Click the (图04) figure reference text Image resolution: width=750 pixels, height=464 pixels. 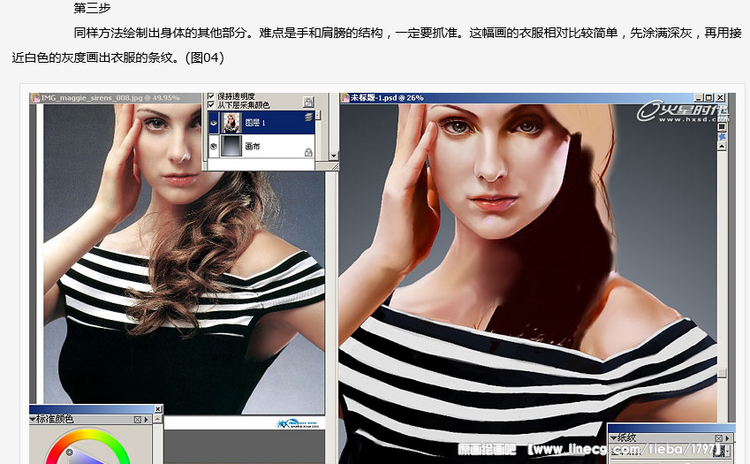click(205, 58)
